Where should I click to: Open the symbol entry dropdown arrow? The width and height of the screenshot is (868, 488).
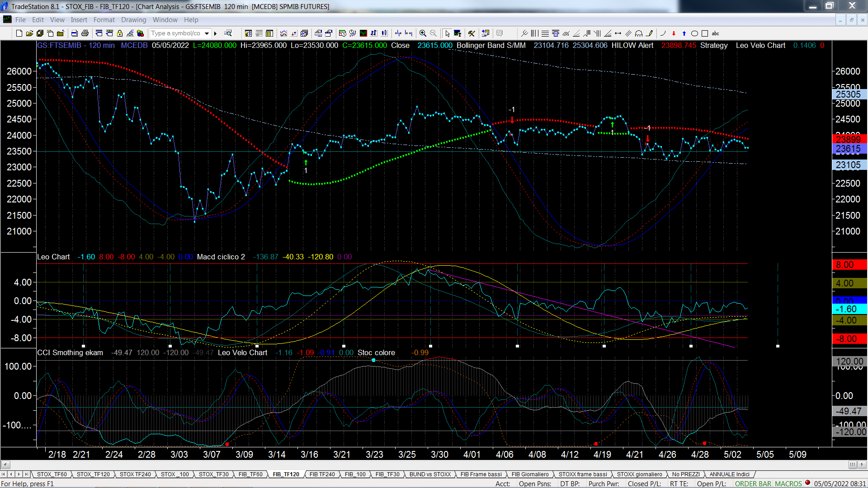[x=207, y=33]
